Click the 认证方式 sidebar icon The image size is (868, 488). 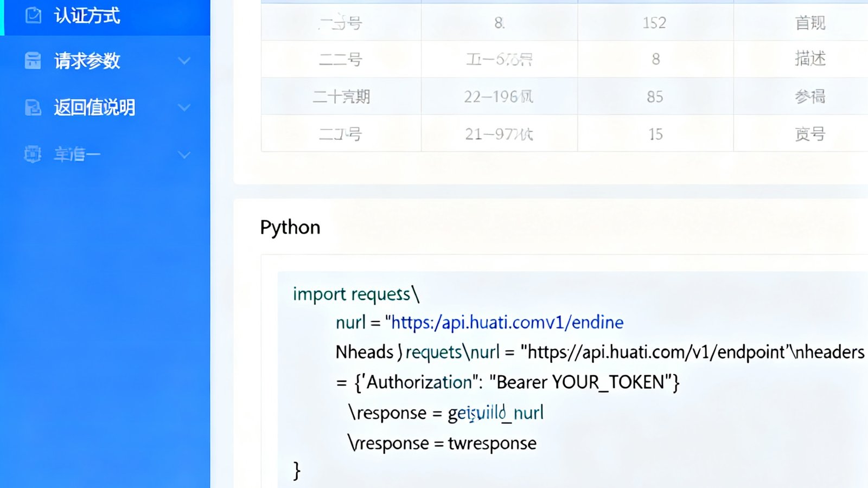pos(33,15)
